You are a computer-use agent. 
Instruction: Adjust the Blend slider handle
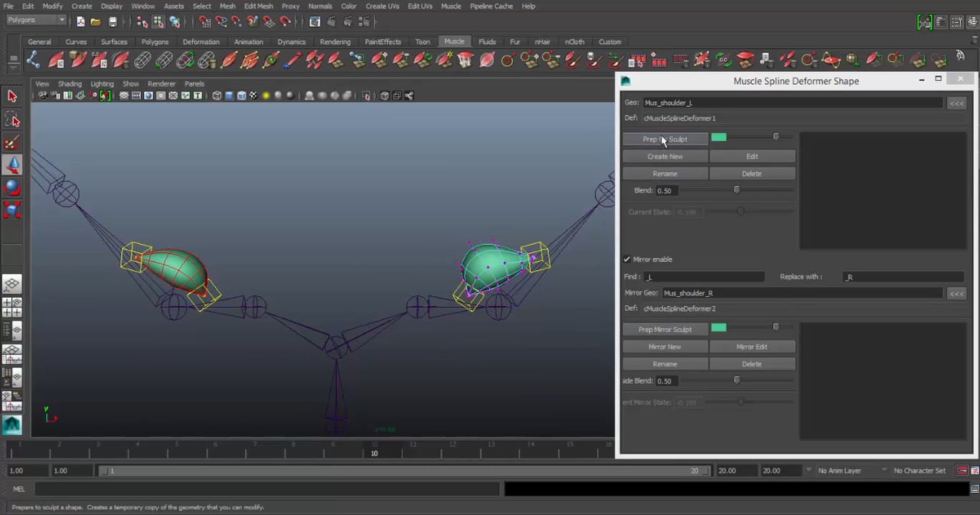737,190
